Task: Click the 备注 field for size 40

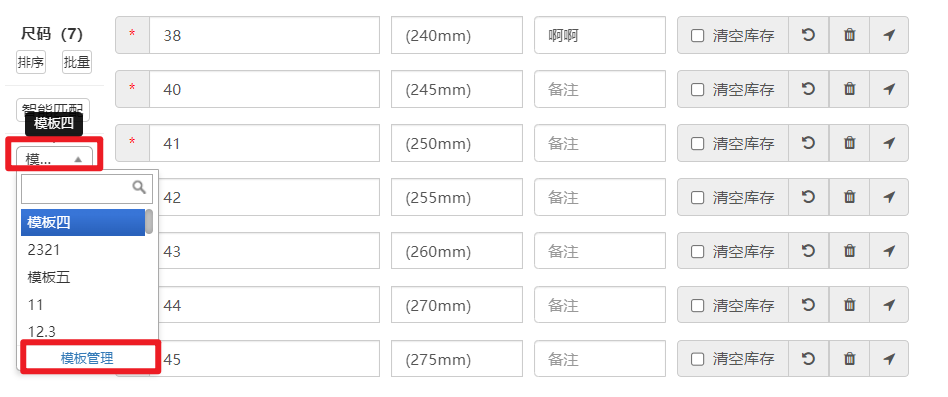Action: pyautogui.click(x=600, y=89)
